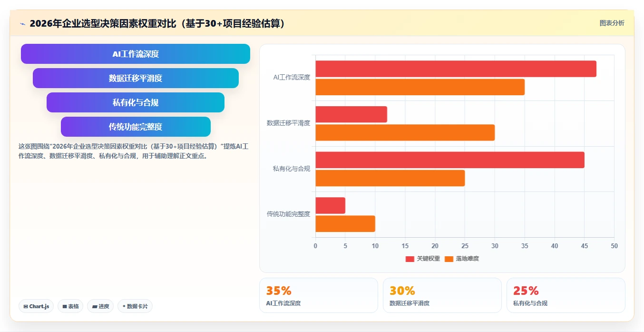644x332 pixels.
Task: Click the orange AI工作流深度 落地难度 bar
Action: click(x=420, y=87)
